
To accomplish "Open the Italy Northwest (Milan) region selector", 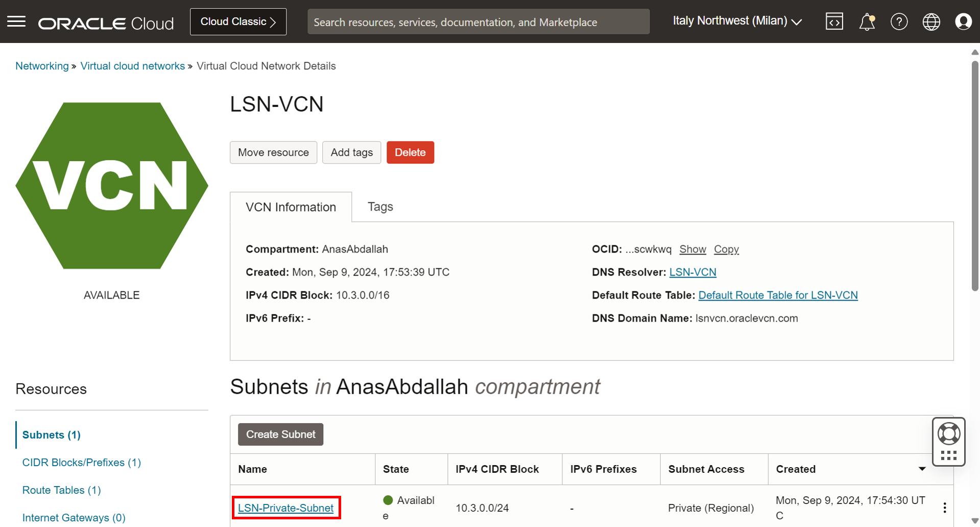I will 737,21.
